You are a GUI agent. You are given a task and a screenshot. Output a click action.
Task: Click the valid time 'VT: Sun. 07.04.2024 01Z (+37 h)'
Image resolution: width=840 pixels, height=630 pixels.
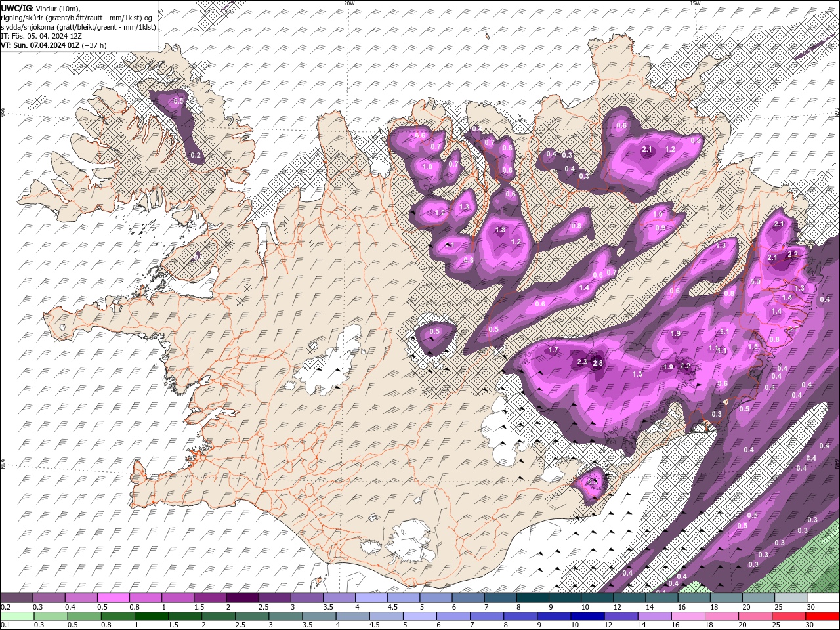click(54, 45)
